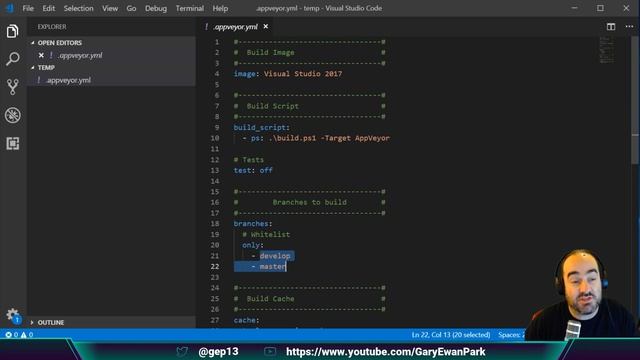Select the .appveyor.yml editor tab
The height and width of the screenshot is (360, 640).
236,27
